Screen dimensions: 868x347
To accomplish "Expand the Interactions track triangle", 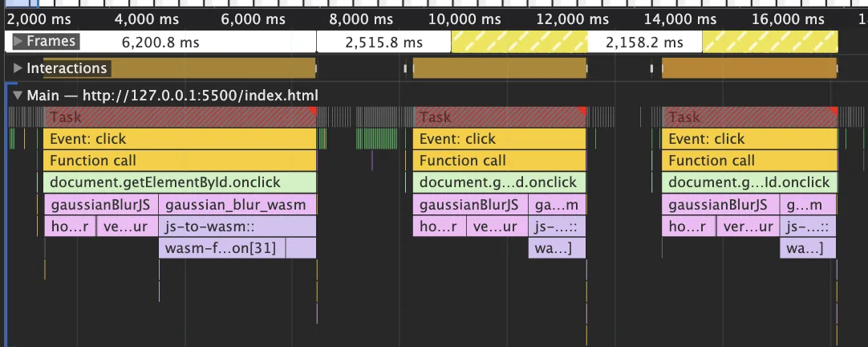I will tap(18, 69).
